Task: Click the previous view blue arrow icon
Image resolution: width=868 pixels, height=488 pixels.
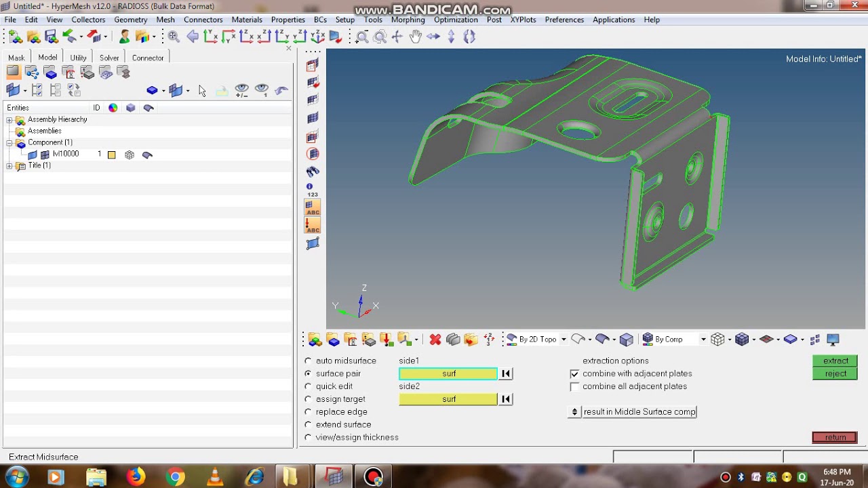Action: click(193, 37)
